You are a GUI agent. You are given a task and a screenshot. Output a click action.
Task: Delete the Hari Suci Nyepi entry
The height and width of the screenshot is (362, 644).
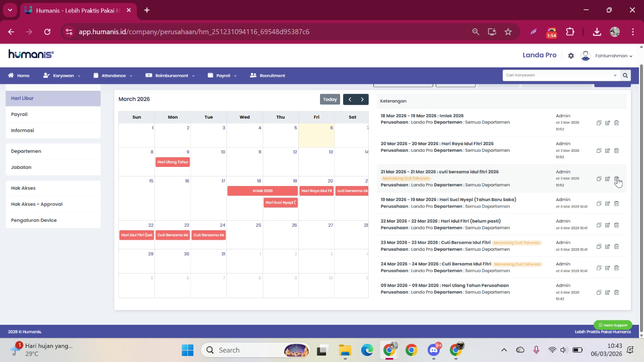point(616,204)
